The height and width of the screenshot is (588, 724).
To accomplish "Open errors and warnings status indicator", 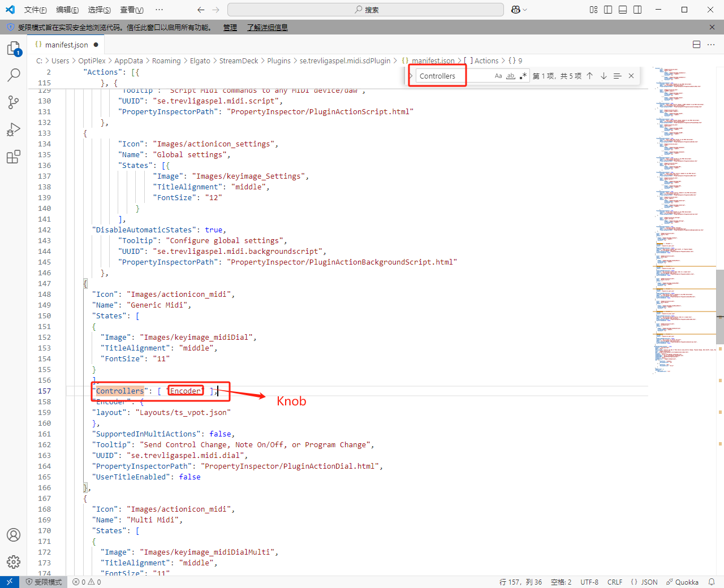I will (87, 582).
